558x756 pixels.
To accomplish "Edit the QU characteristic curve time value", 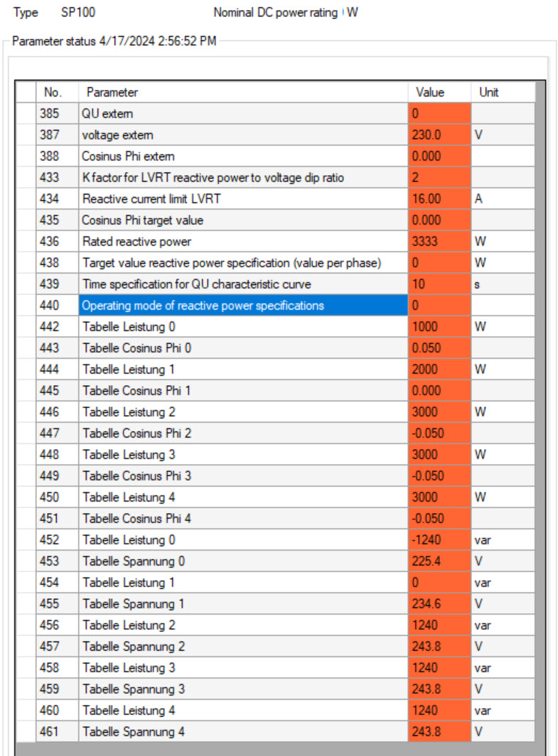I will 439,284.
